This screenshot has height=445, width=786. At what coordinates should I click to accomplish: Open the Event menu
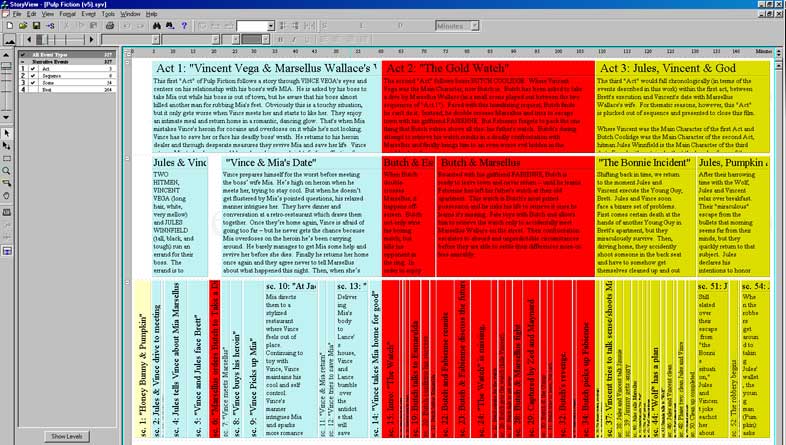click(x=88, y=14)
